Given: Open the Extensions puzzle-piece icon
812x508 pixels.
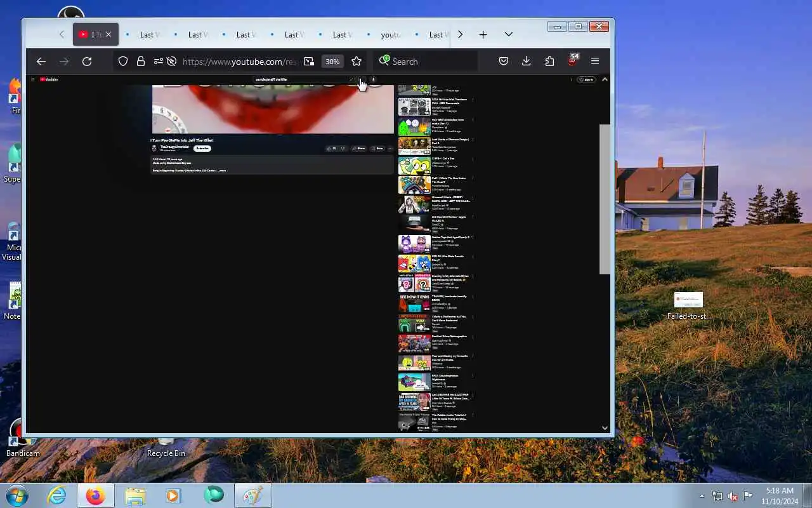Looking at the screenshot, I should point(549,61).
